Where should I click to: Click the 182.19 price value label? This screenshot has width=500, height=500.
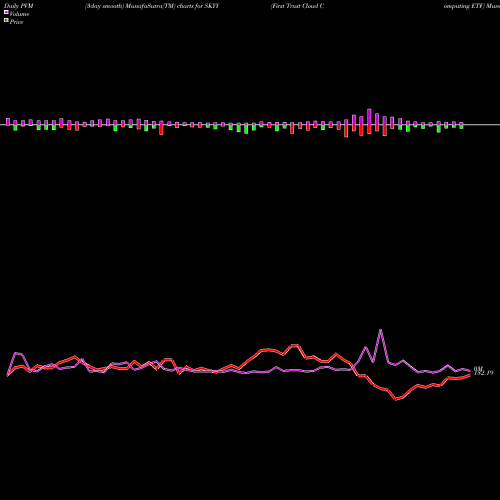tap(483, 373)
